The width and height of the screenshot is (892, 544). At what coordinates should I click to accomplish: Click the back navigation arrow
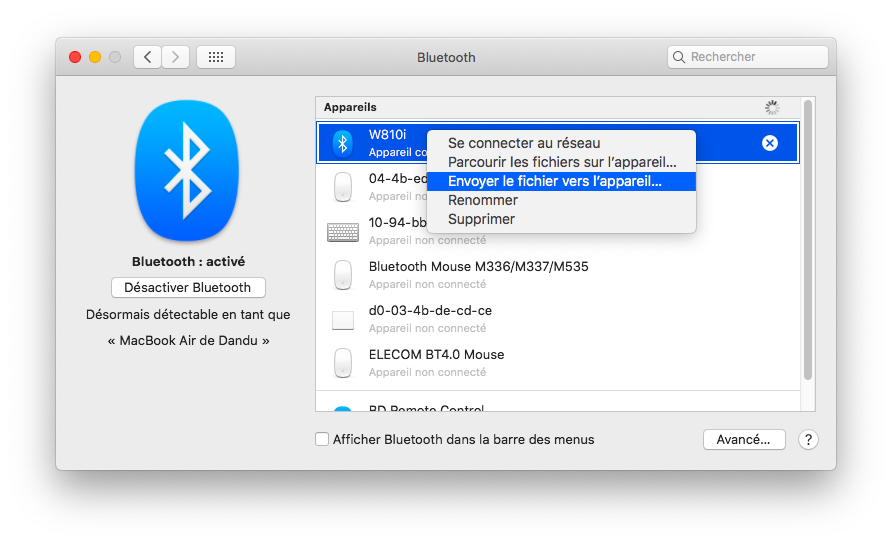(148, 57)
